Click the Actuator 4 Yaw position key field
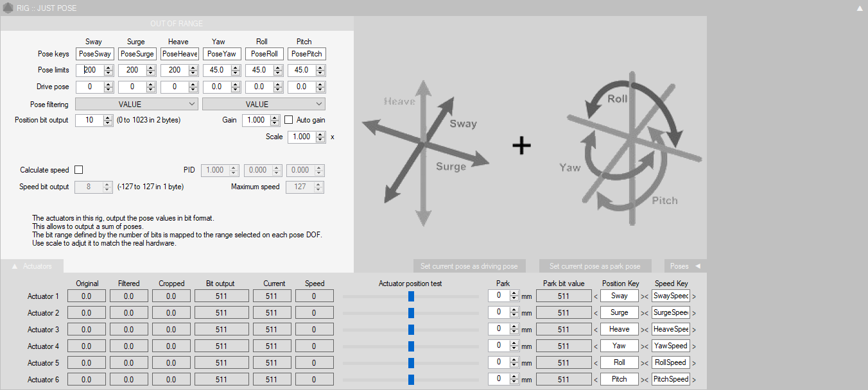The image size is (868, 390). coord(620,346)
